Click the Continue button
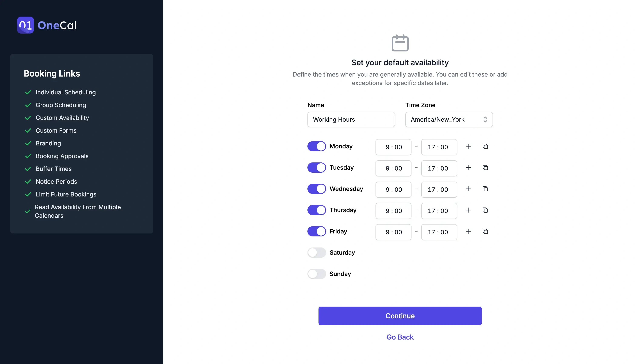The image size is (637, 364). coord(400,316)
